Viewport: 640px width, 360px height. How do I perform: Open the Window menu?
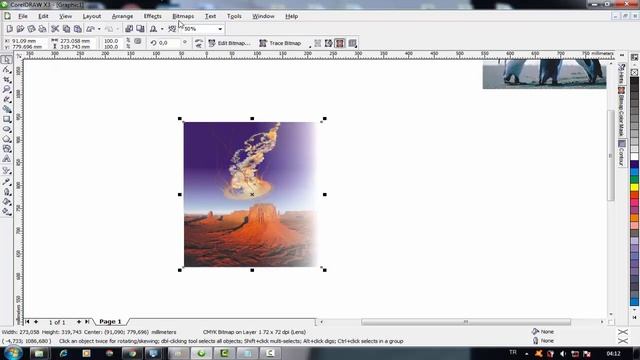(x=263, y=16)
